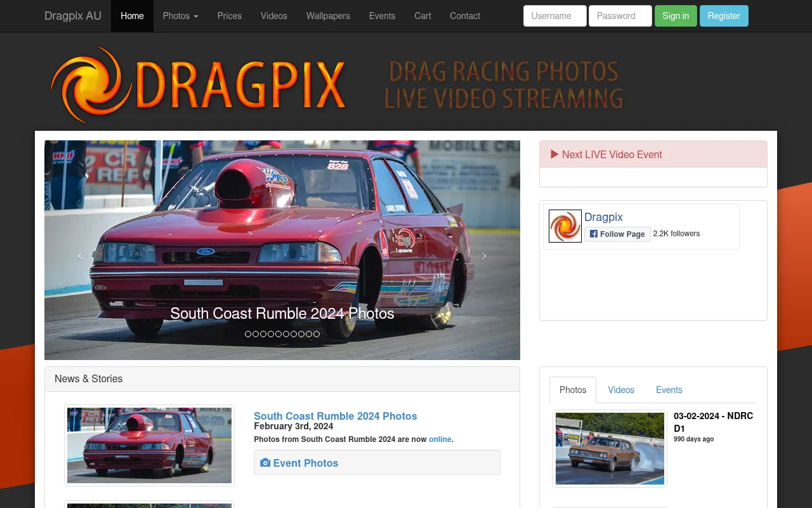The width and height of the screenshot is (812, 508).
Task: Click the 'Next LIVE Video Event' heading
Action: (612, 154)
